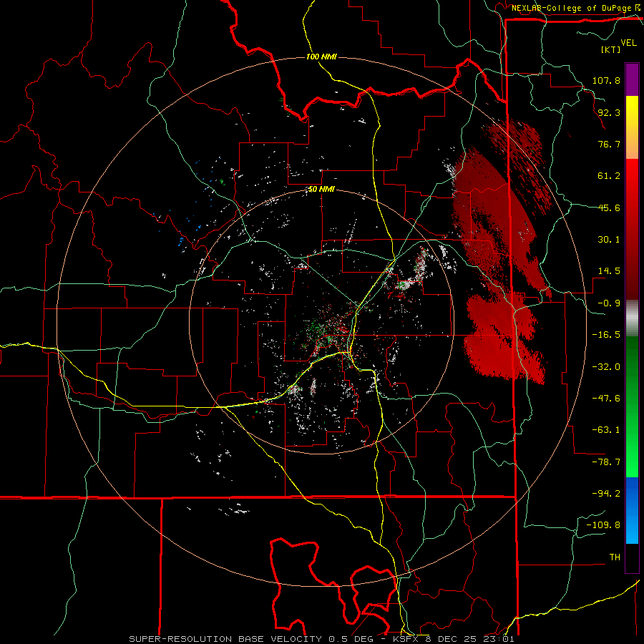Pick the gray near-zero segment of the color bar
This screenshot has width=644, height=644.
pos(632,318)
